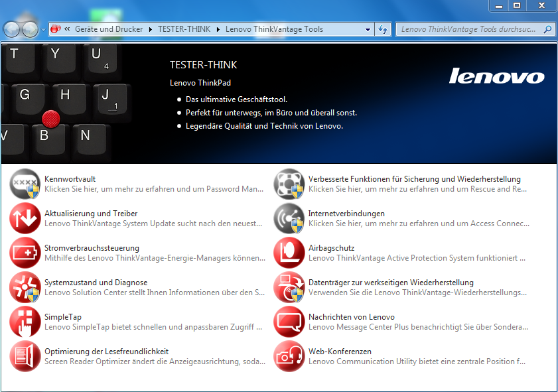Image resolution: width=558 pixels, height=392 pixels.
Task: Minimize the window
Action: [x=499, y=6]
